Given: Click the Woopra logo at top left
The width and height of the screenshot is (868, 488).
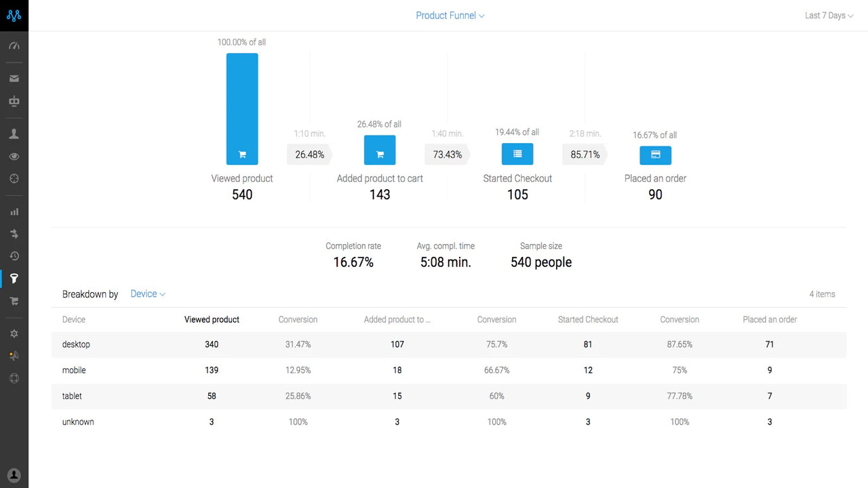Looking at the screenshot, I should pyautogui.click(x=14, y=15).
